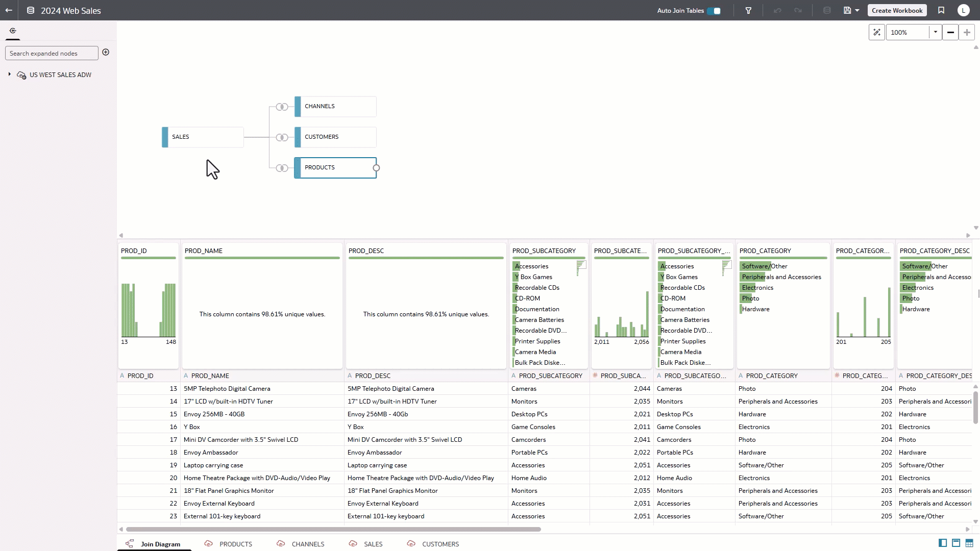The height and width of the screenshot is (551, 980).
Task: Click inside the Search expanded nodes field
Action: click(x=51, y=53)
